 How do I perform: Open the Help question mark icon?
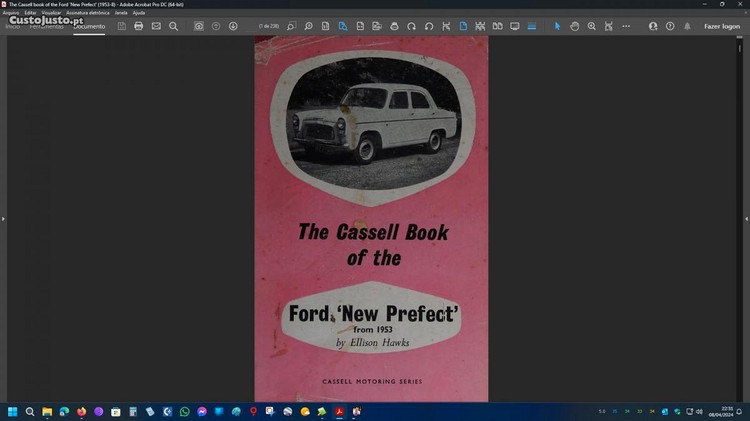click(670, 26)
